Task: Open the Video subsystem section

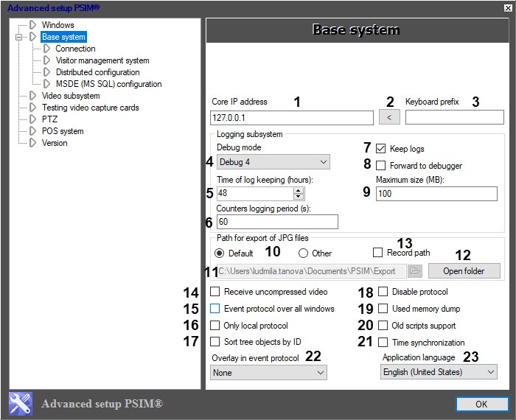Action: click(x=71, y=96)
